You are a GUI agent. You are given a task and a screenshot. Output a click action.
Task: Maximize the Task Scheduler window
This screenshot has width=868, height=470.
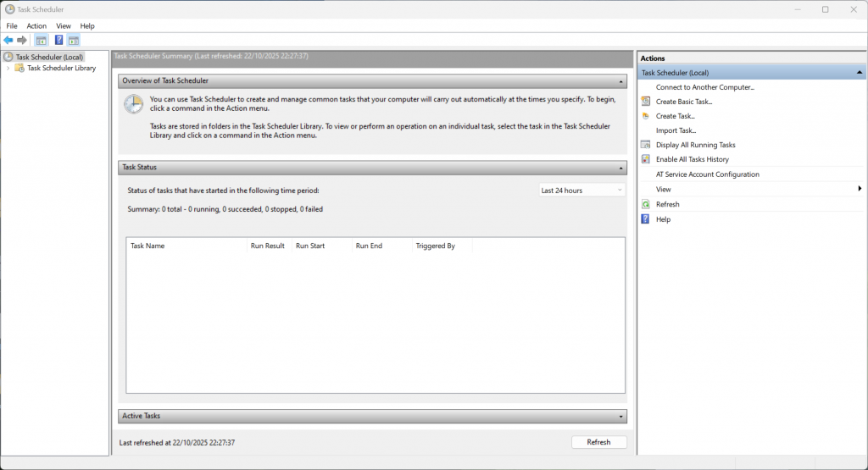[826, 9]
